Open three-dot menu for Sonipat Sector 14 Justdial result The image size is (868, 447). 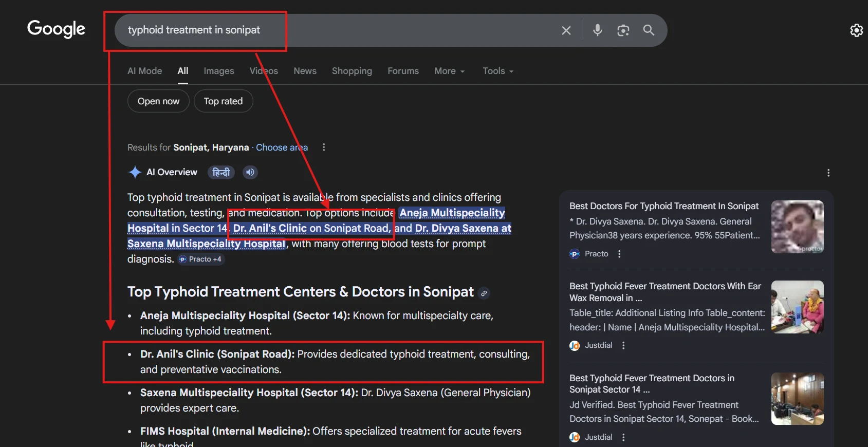point(623,437)
